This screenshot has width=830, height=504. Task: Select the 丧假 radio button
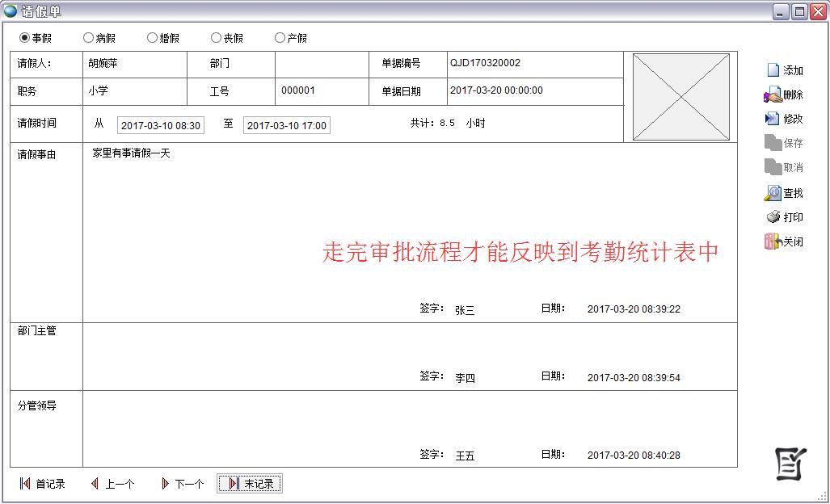(x=217, y=38)
